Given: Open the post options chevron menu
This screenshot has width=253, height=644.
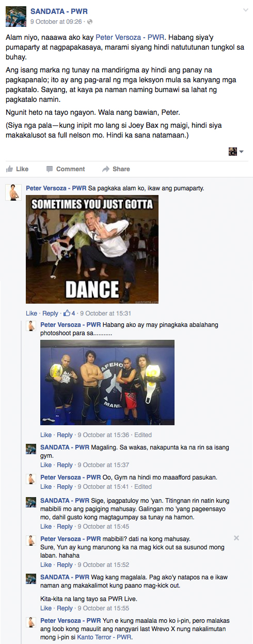Looking at the screenshot, I should 245,10.
